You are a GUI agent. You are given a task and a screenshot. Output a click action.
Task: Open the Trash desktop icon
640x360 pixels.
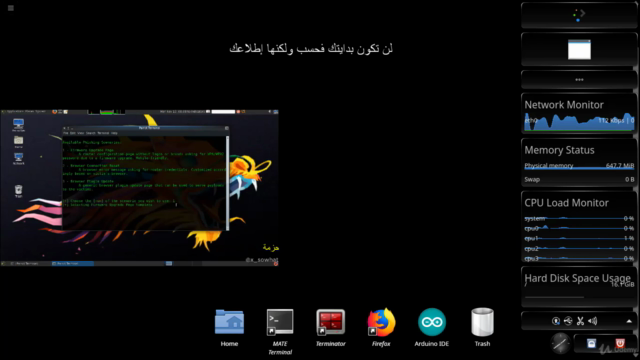482,327
